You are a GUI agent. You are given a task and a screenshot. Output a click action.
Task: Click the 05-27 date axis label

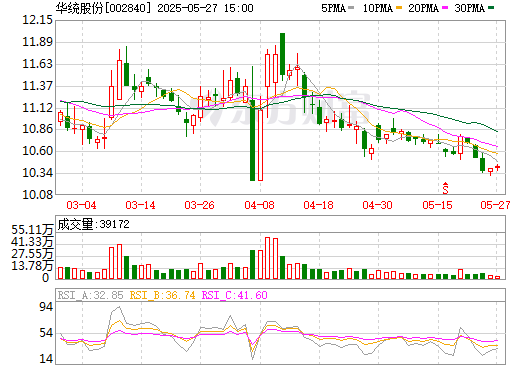[495, 205]
